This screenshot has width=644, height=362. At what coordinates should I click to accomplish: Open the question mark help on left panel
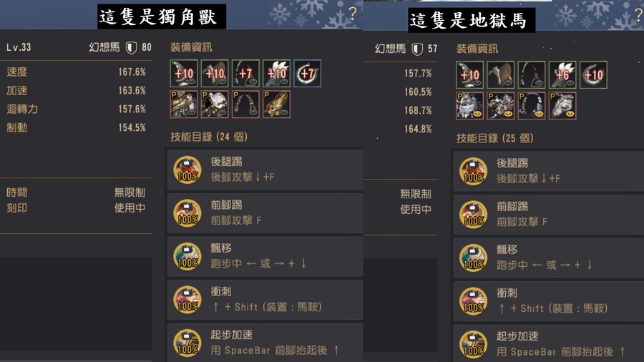pos(353,14)
